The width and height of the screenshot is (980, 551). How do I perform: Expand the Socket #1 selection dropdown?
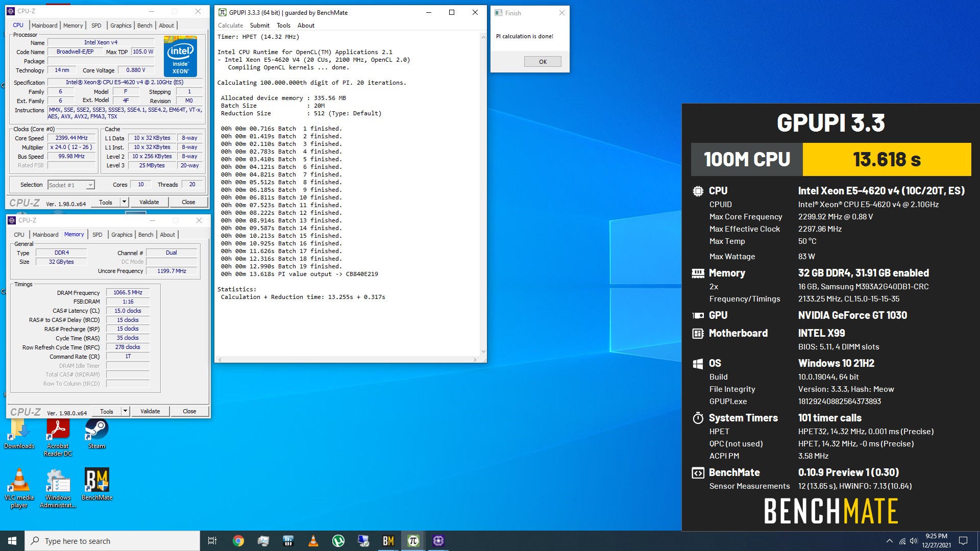(90, 185)
